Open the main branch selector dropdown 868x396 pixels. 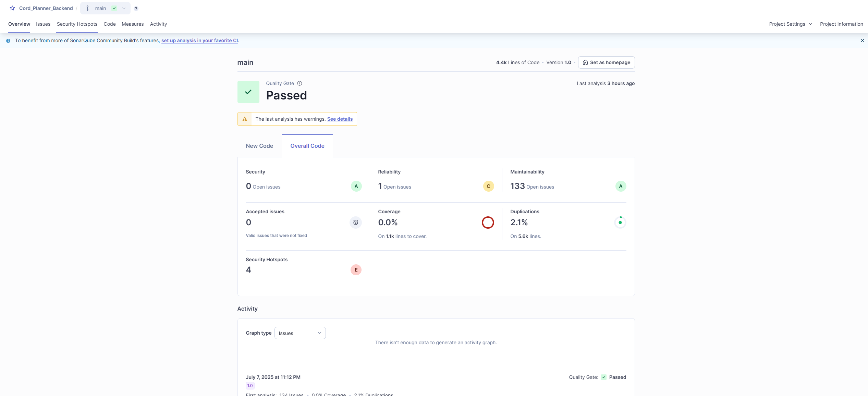click(x=105, y=8)
